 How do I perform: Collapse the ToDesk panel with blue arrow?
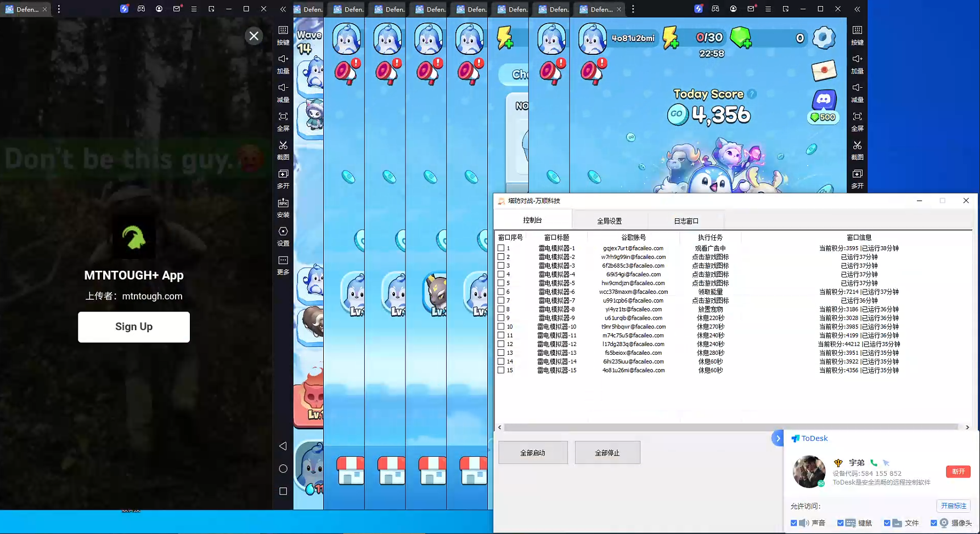pos(778,438)
